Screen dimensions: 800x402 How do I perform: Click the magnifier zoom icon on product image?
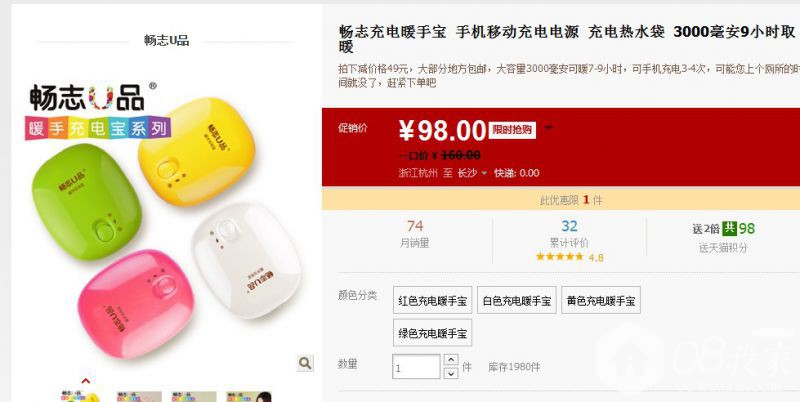pyautogui.click(x=305, y=363)
